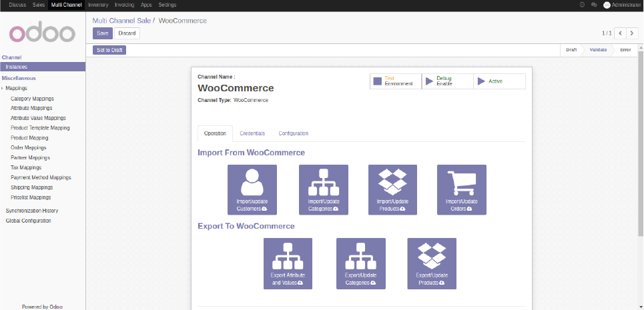This screenshot has width=644, height=310.
Task: Click the Validate status stage
Action: 598,49
